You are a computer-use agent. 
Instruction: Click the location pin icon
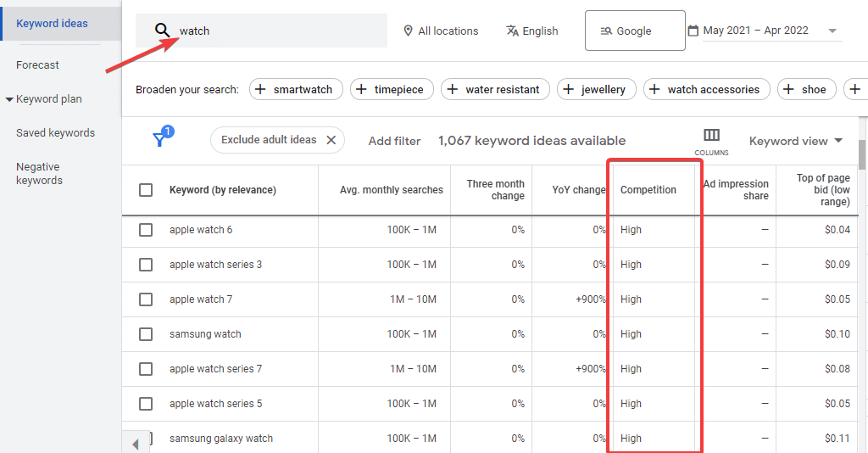pyautogui.click(x=409, y=31)
